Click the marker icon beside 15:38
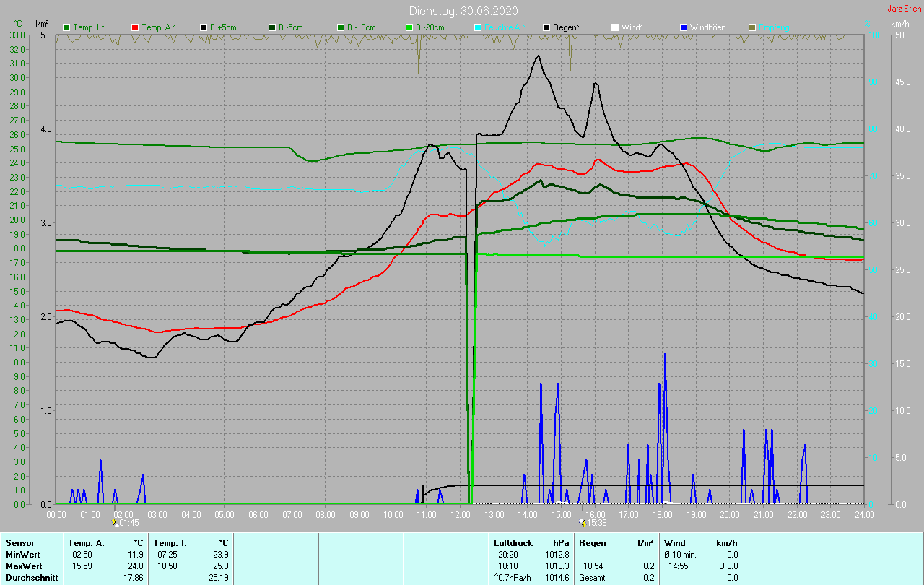This screenshot has height=585, width=924. pyautogui.click(x=582, y=521)
